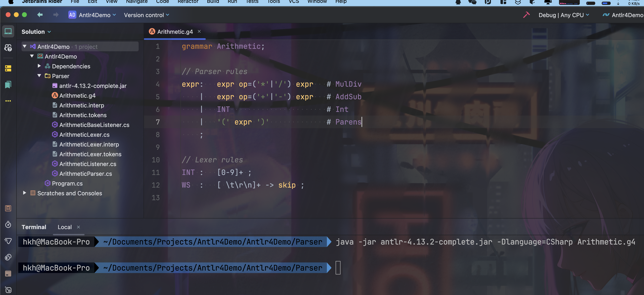Click the More tool windows ellipsis icon
The height and width of the screenshot is (295, 644).
pos(8,101)
